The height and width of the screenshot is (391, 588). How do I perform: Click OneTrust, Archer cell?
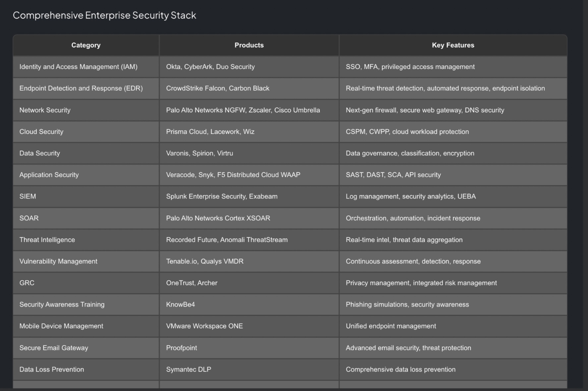(249, 283)
